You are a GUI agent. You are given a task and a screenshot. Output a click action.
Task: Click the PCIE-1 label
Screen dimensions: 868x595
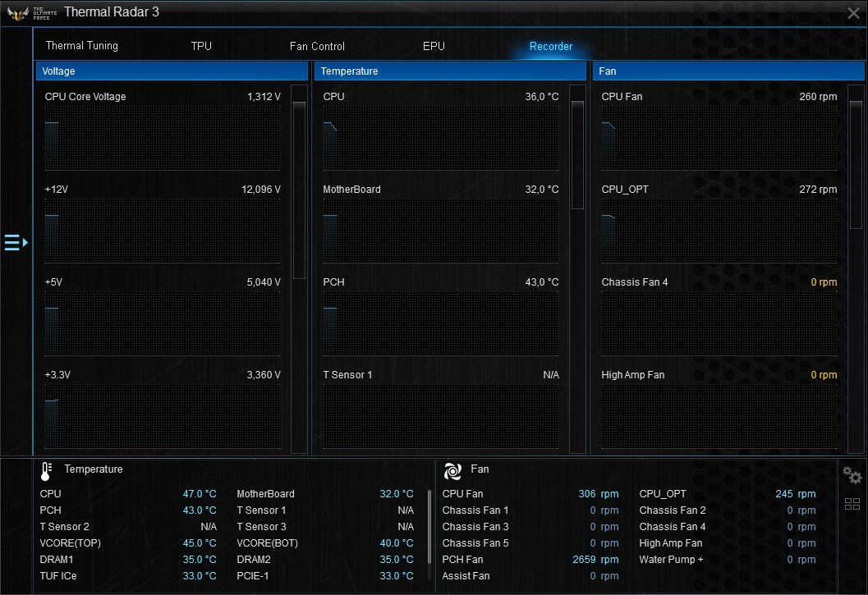pos(253,575)
